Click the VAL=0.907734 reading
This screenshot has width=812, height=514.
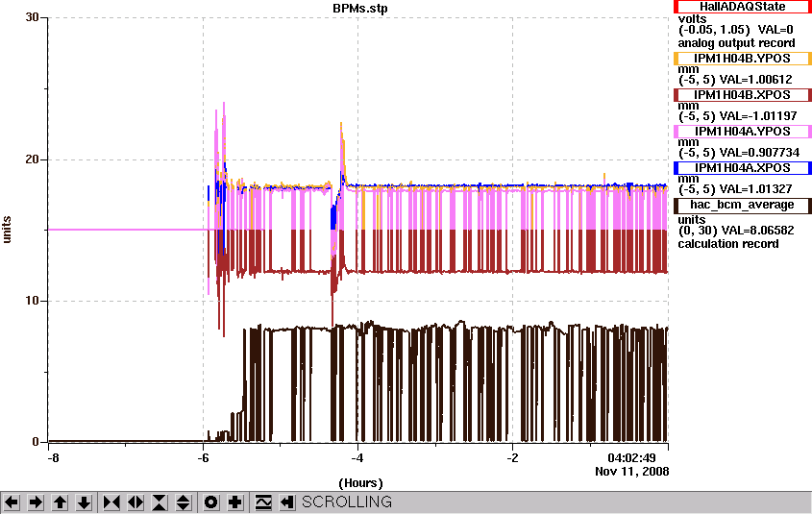(760, 153)
